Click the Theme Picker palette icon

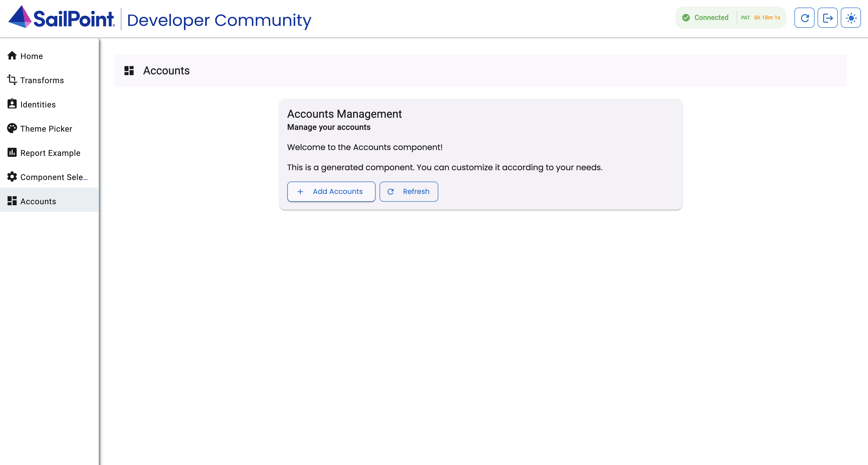point(12,128)
